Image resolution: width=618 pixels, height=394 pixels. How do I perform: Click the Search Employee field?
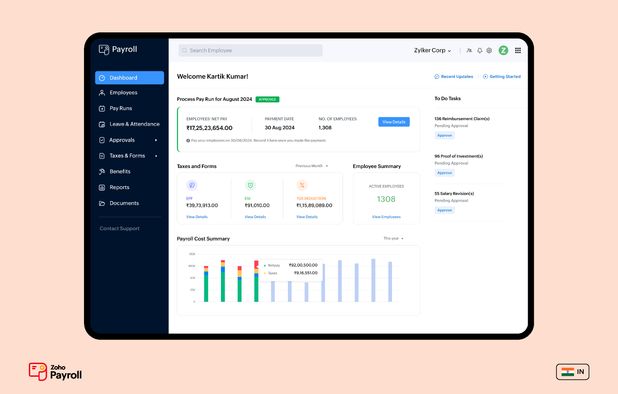pos(250,50)
